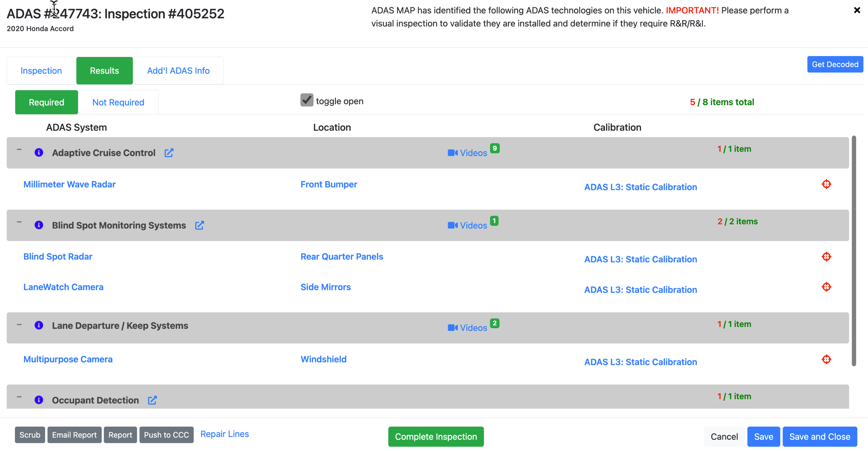
Task: Collapse the Blind Spot Monitoring Systems section
Action: point(19,222)
